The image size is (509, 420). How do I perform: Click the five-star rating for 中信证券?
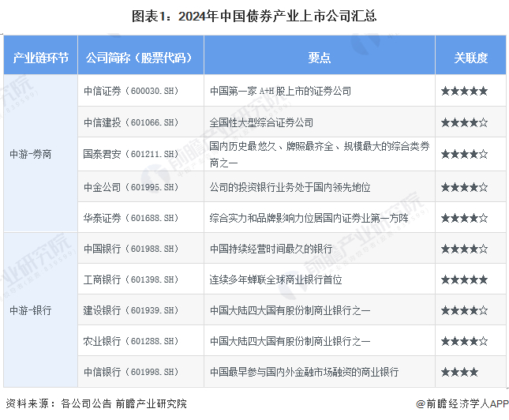pyautogui.click(x=464, y=91)
